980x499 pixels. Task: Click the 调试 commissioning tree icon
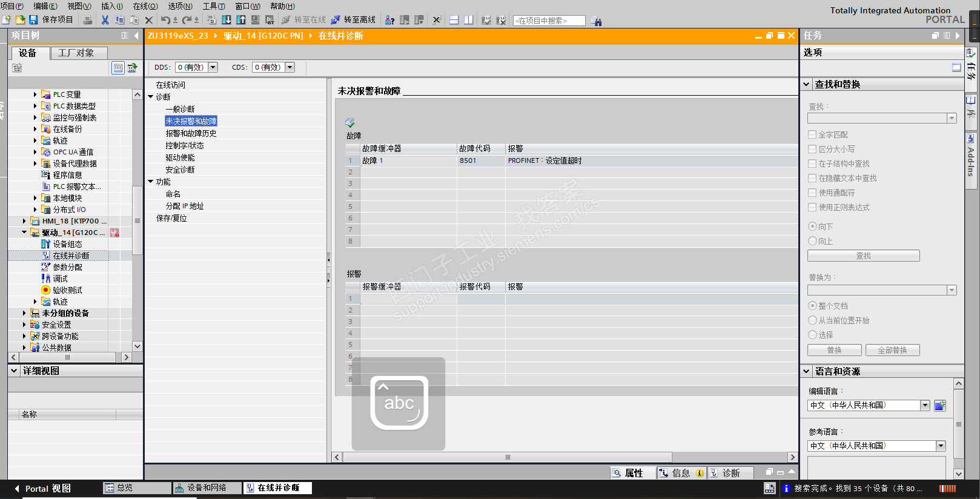tap(46, 279)
